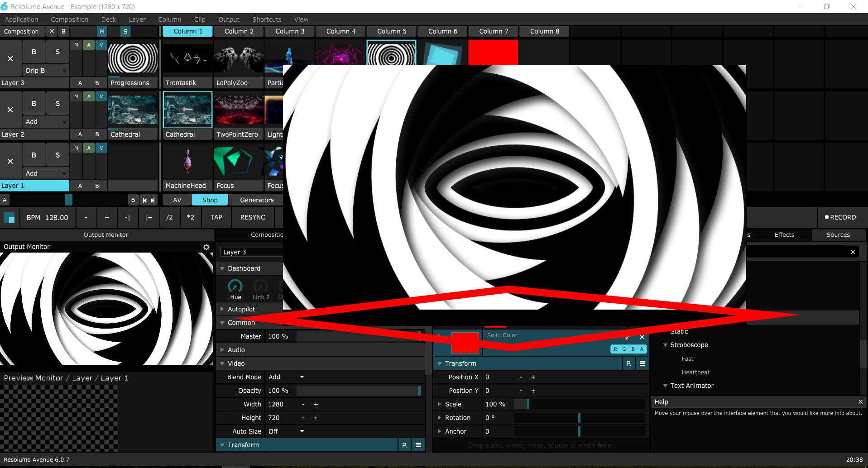Adjust the Opacity slider
The height and width of the screenshot is (468, 868).
pos(358,391)
